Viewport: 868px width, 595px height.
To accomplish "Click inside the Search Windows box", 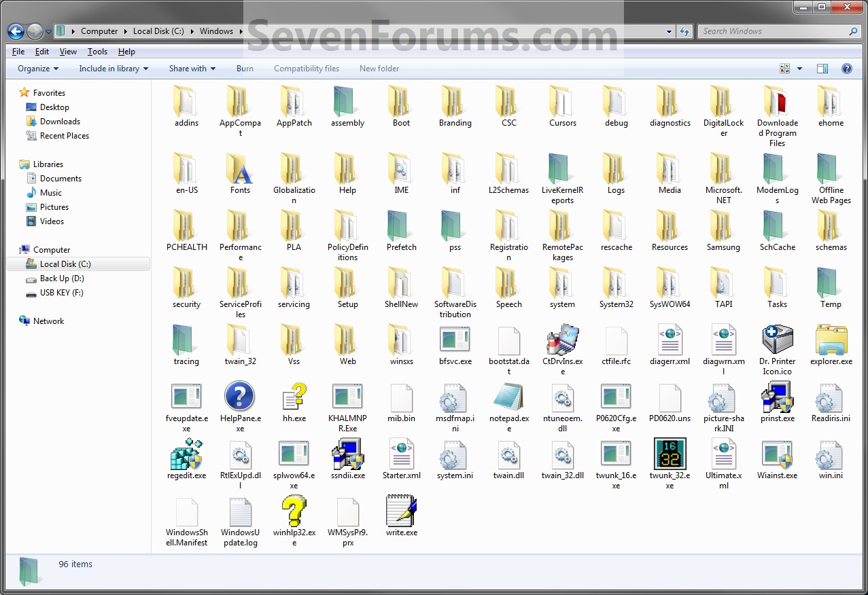I will coord(775,31).
